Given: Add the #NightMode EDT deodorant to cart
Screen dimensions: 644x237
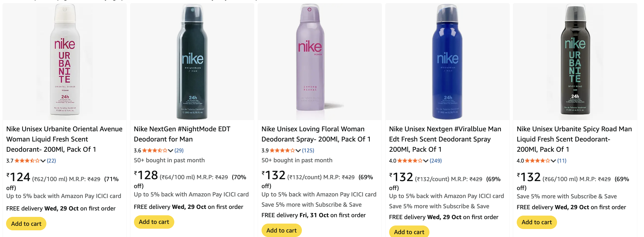Looking at the screenshot, I should [154, 222].
